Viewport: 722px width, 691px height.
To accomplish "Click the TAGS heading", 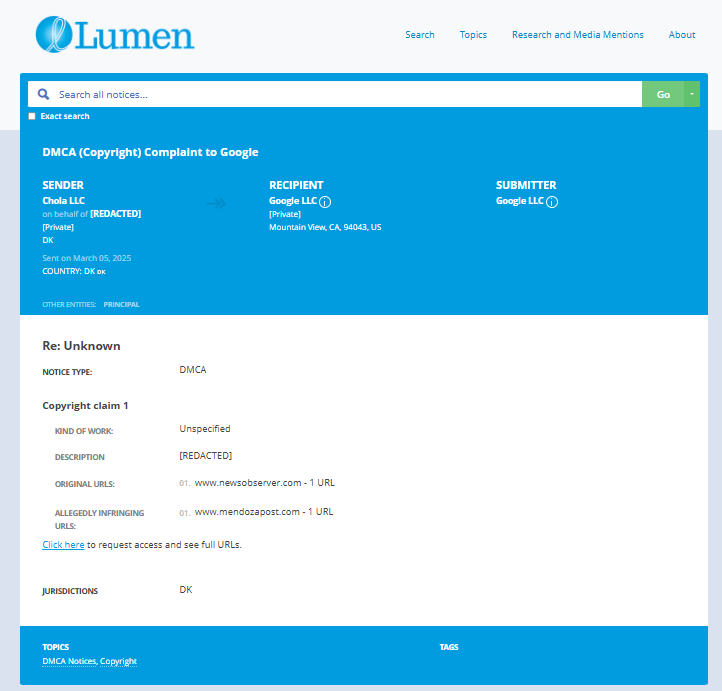I will click(448, 647).
